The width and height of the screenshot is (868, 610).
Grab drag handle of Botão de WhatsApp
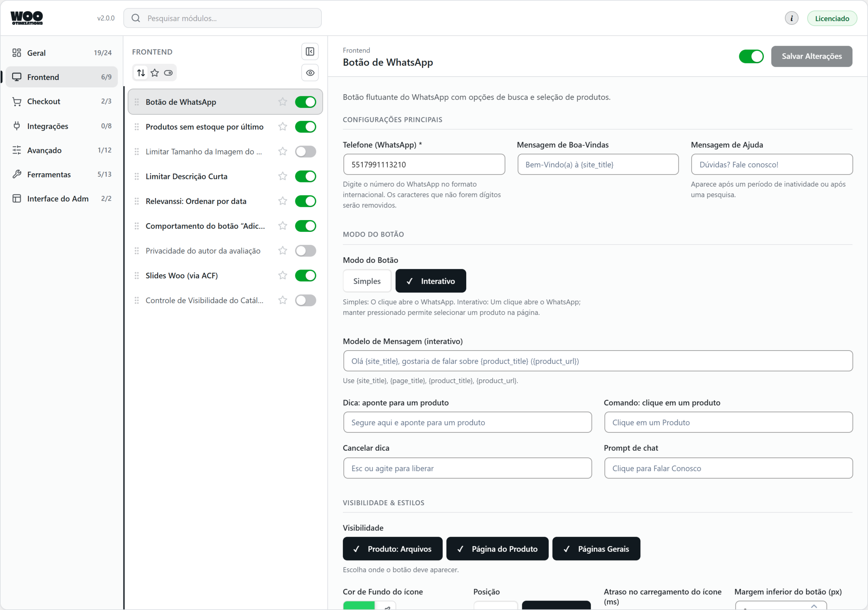[137, 102]
